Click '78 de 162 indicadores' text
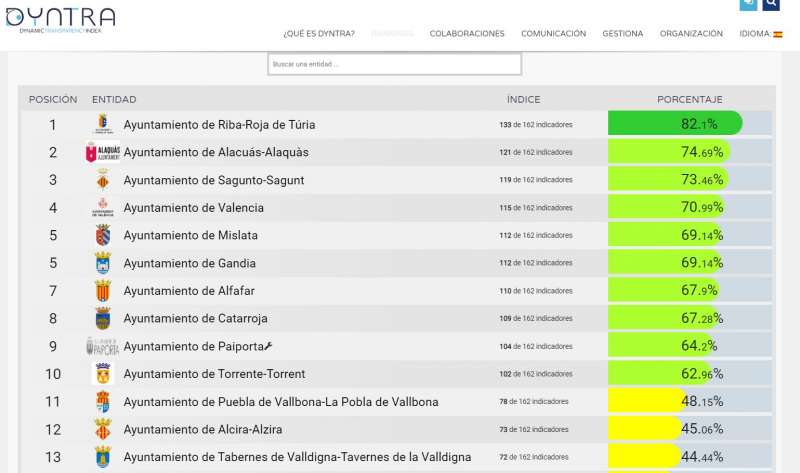Viewport: 800px width, 473px height. (x=534, y=402)
